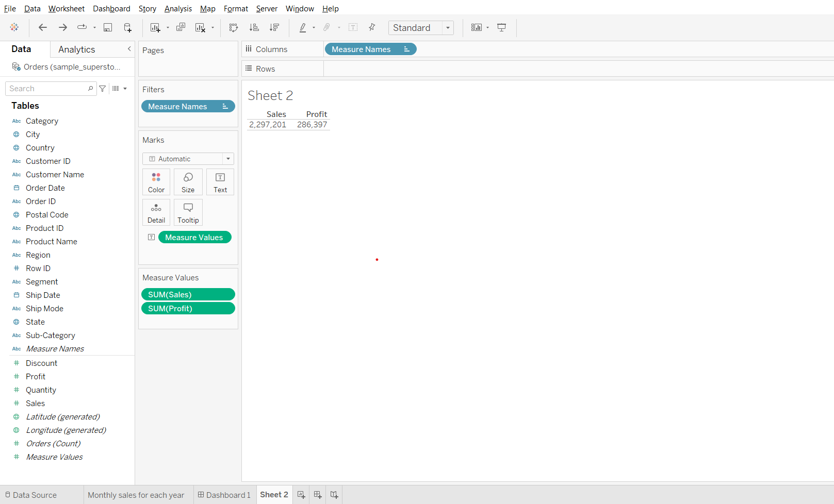The image size is (834, 504).
Task: Open the Analysis menu
Action: pyautogui.click(x=178, y=9)
